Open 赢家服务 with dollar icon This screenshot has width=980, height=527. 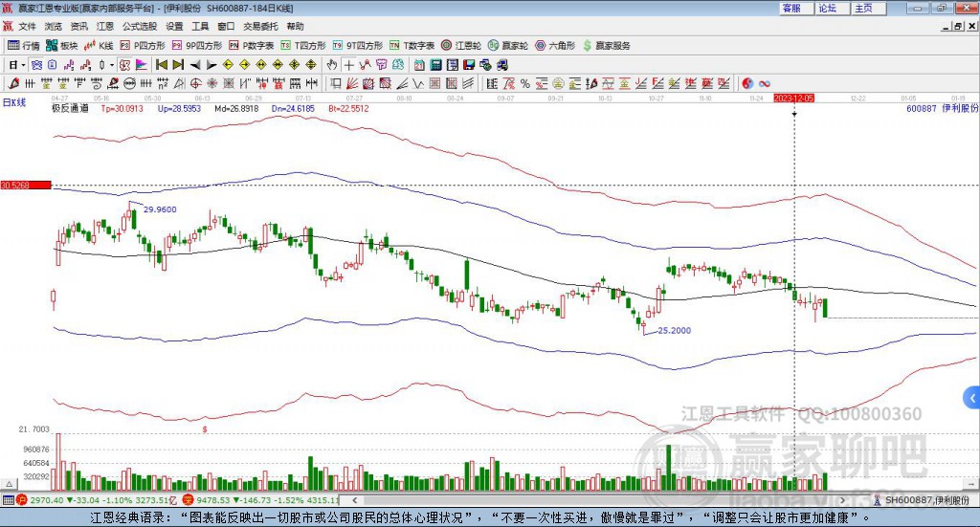pyautogui.click(x=606, y=46)
